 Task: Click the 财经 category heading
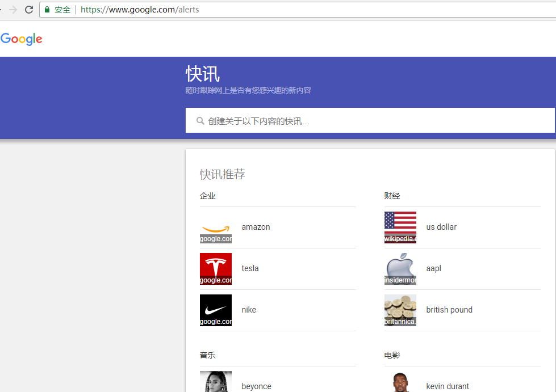pos(392,195)
